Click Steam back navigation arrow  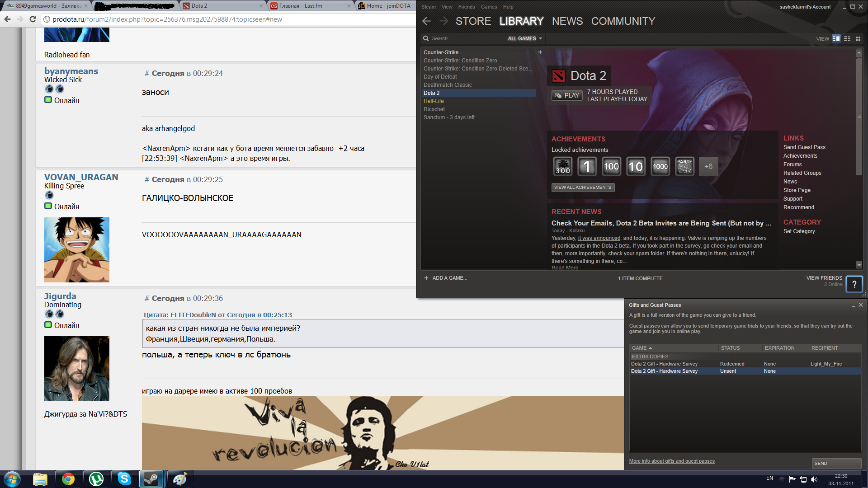(x=426, y=21)
